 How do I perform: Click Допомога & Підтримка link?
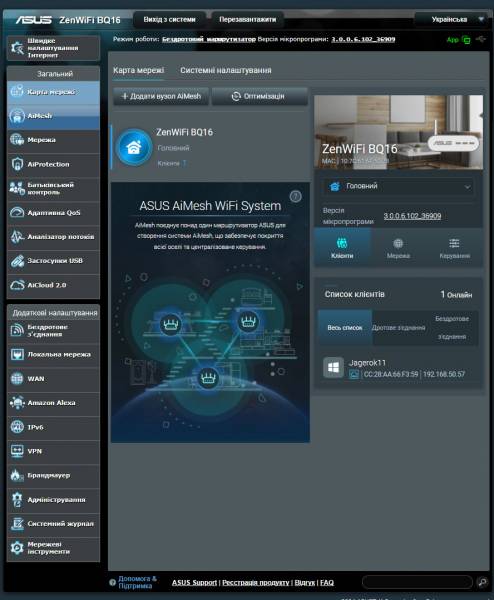pos(137,582)
